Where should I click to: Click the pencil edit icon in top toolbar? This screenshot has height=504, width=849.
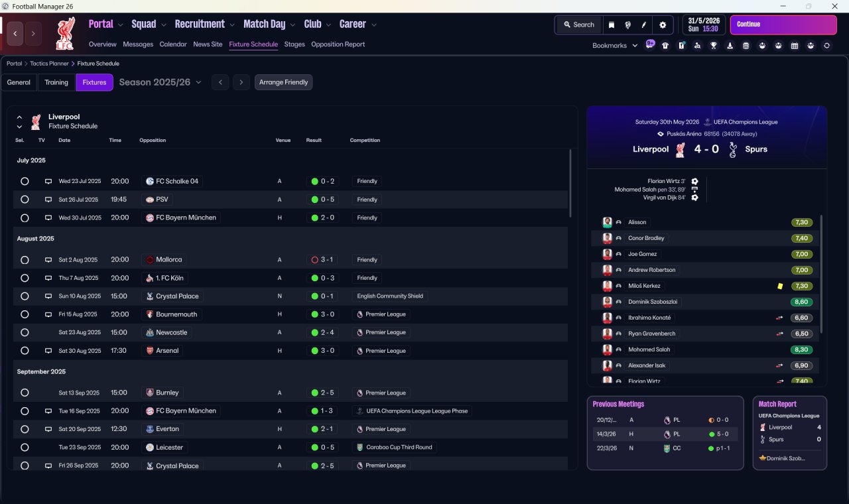coord(643,25)
